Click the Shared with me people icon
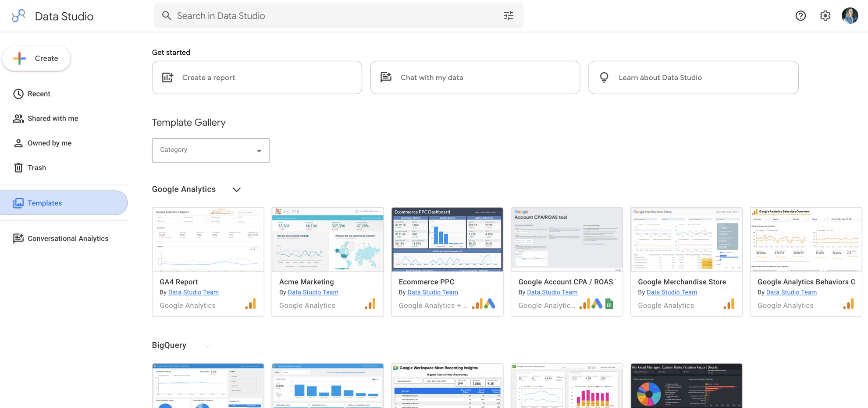 click(18, 118)
